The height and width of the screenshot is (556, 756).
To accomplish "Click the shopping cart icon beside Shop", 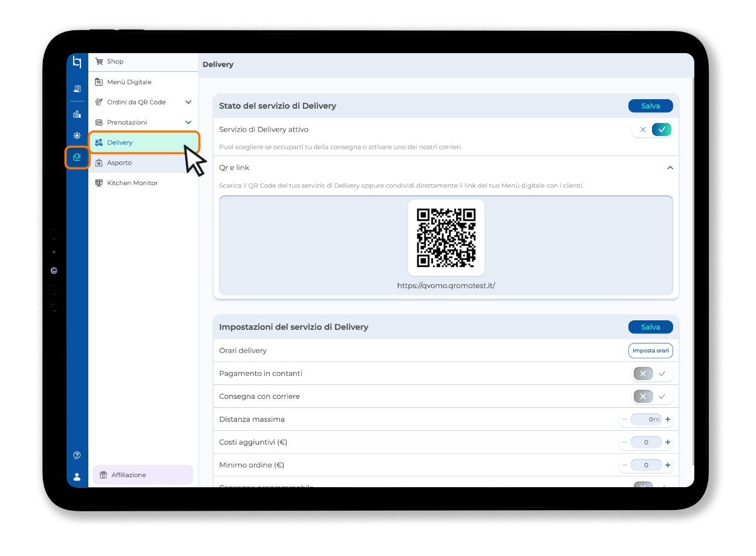I will 99,62.
